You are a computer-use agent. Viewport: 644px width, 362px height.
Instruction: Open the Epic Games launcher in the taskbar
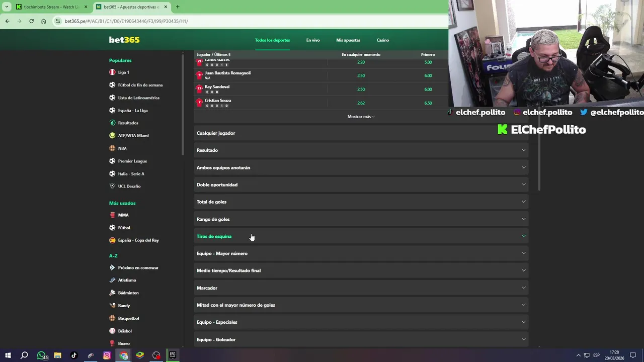click(173, 355)
